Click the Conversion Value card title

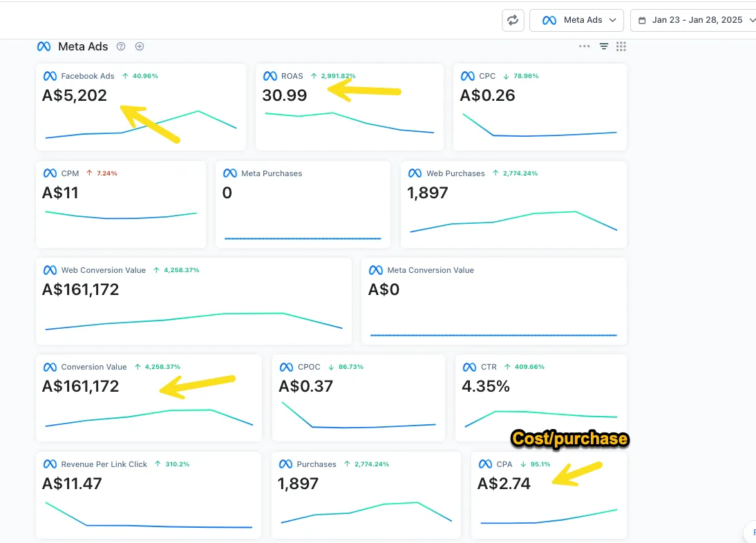[94, 367]
